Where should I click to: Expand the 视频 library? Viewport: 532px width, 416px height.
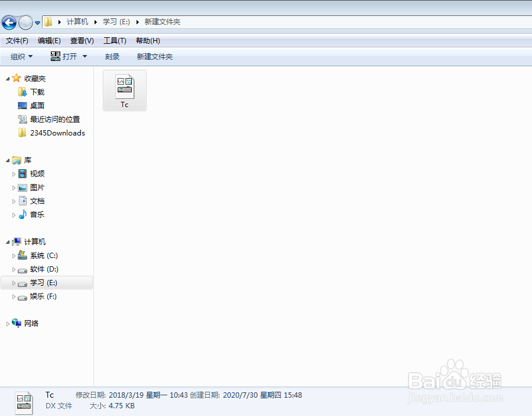pos(14,174)
